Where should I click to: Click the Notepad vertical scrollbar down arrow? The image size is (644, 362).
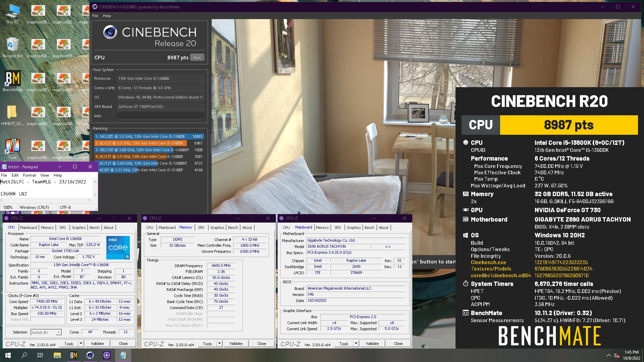[95, 194]
